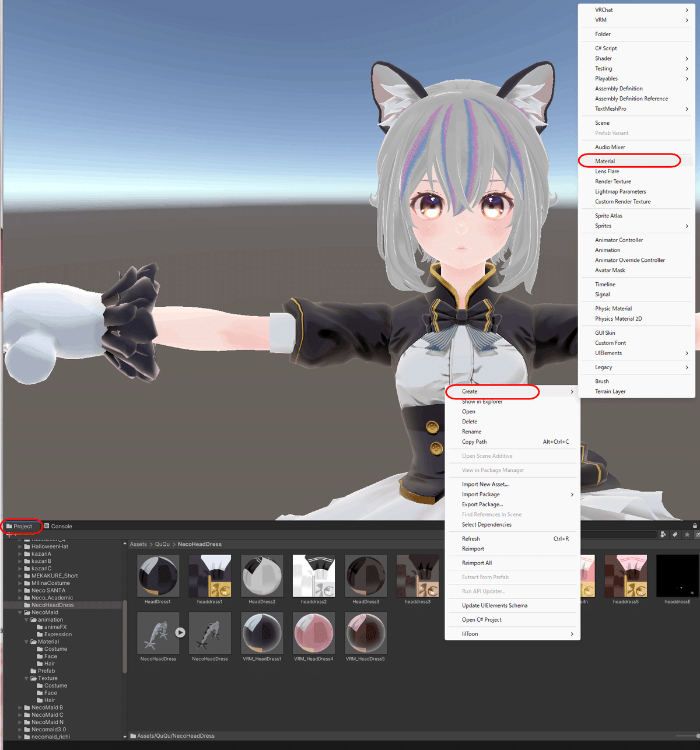Expand the Neco SANTA folder arrow
This screenshot has width=700, height=750.
(x=20, y=590)
